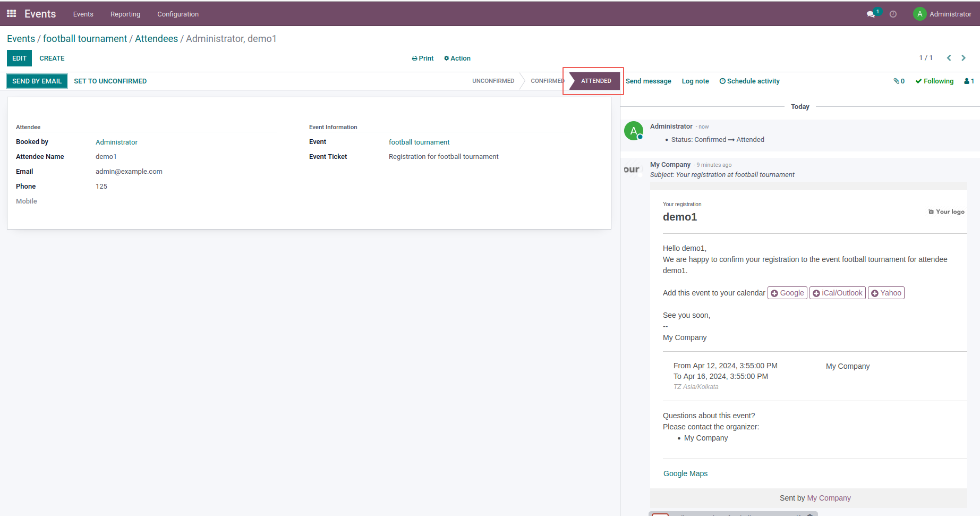This screenshot has width=980, height=516.
Task: Open the activities clock icon
Action: [893, 14]
